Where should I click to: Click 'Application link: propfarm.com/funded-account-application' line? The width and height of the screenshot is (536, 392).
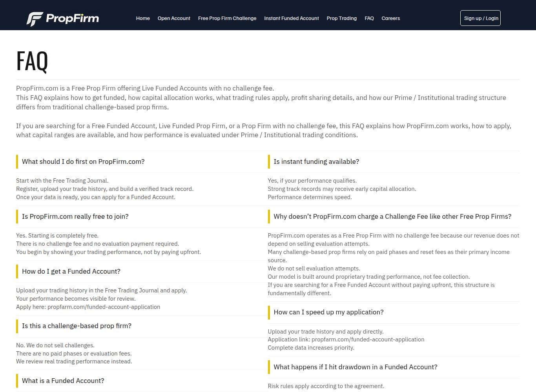(x=346, y=339)
